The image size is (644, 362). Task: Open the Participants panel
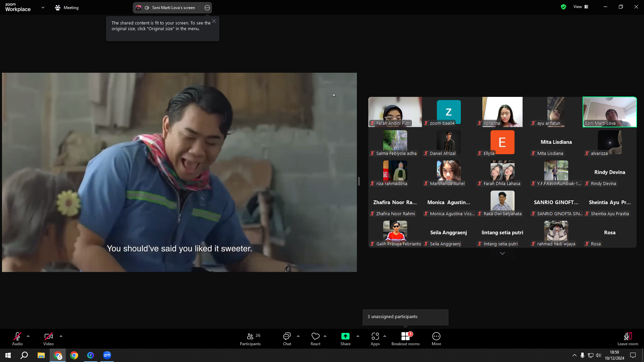click(x=250, y=339)
